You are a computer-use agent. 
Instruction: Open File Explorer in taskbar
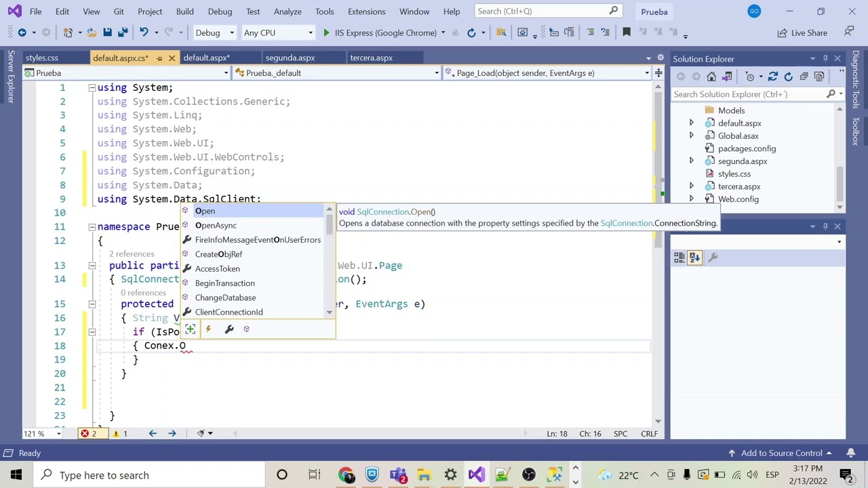point(424,475)
